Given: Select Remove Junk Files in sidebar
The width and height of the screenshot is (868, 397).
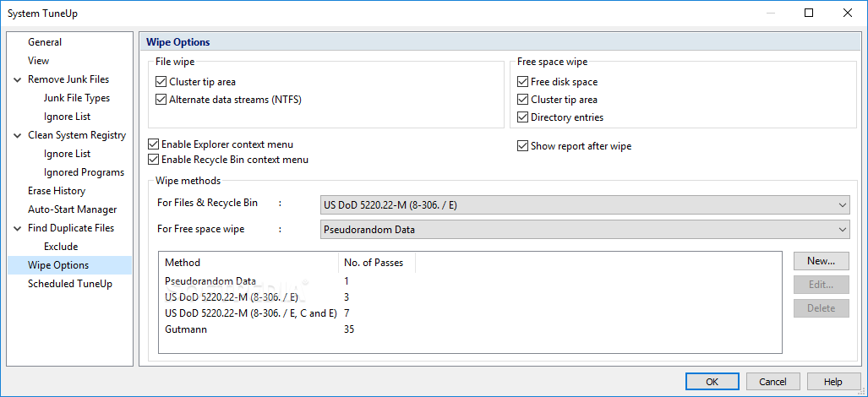Looking at the screenshot, I should (68, 79).
